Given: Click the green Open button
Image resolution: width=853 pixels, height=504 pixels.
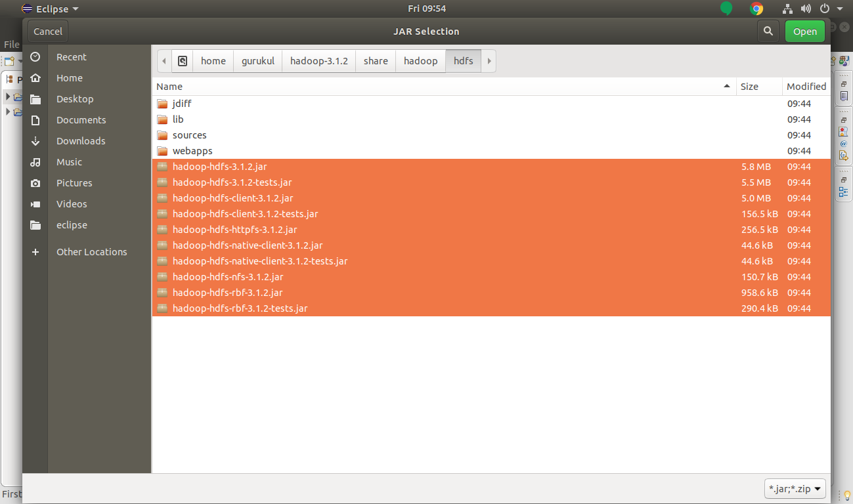Looking at the screenshot, I should (x=805, y=31).
